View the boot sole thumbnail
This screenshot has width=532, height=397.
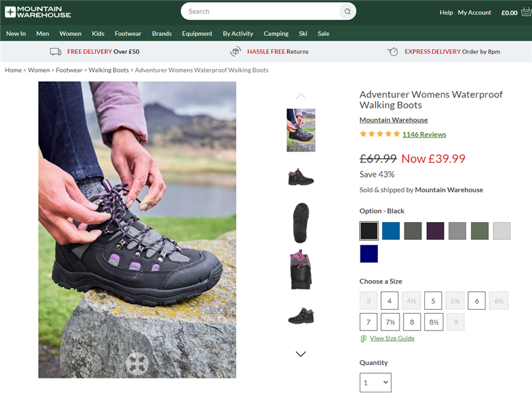pos(301,222)
